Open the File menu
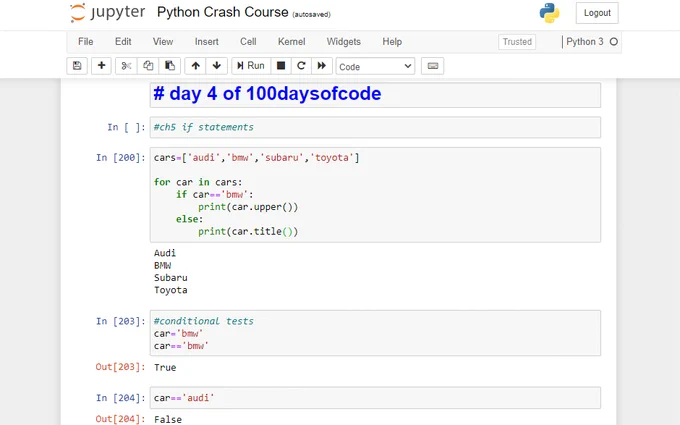The image size is (680, 425). pyautogui.click(x=85, y=42)
